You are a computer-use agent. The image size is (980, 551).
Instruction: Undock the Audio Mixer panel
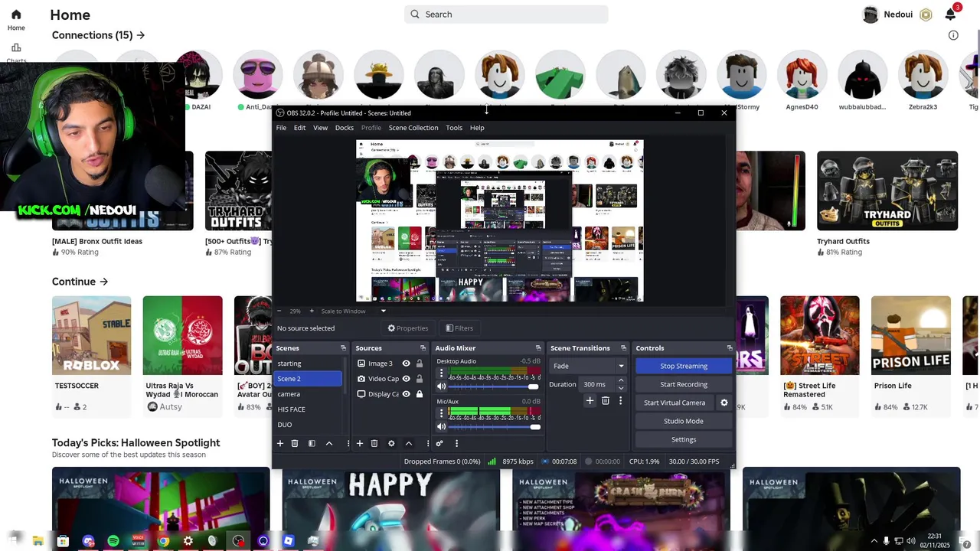tap(538, 348)
